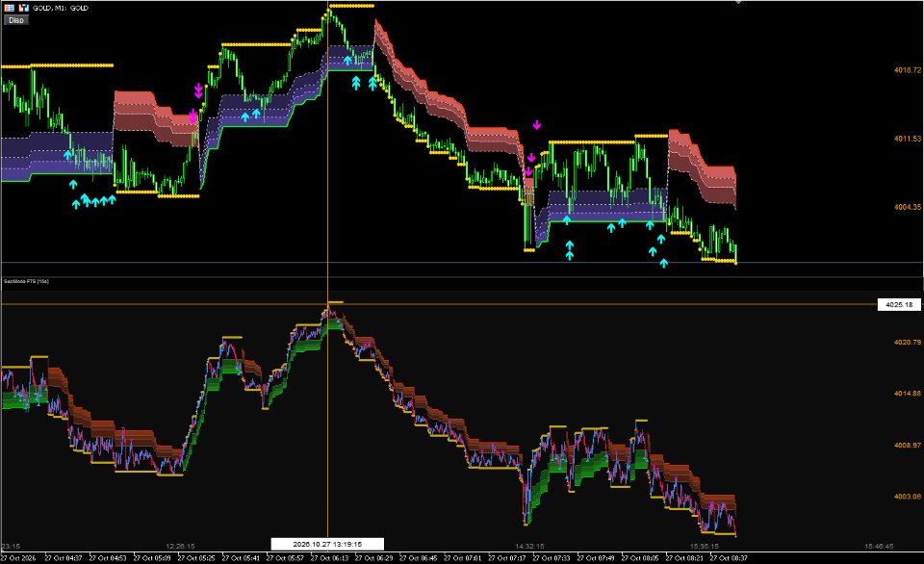Click the '27 Oct 07:01' time axis label
The width and height of the screenshot is (924, 564).
pyautogui.click(x=463, y=558)
